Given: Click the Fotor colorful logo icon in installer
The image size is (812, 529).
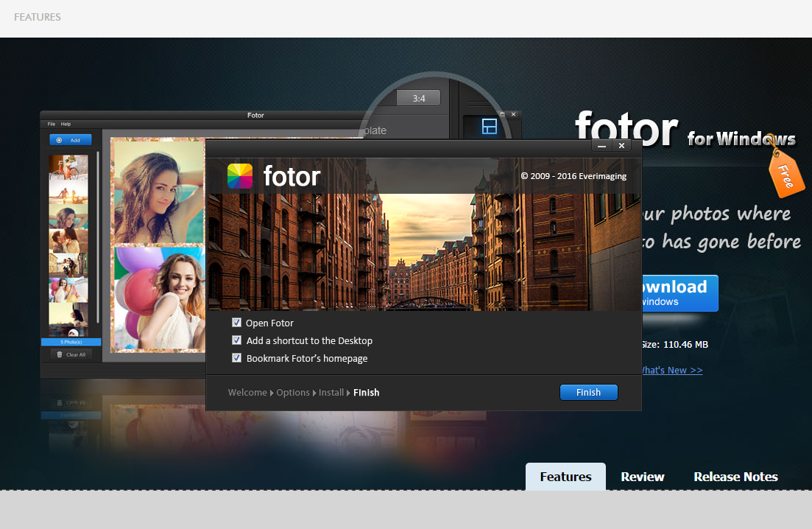Looking at the screenshot, I should click(240, 176).
